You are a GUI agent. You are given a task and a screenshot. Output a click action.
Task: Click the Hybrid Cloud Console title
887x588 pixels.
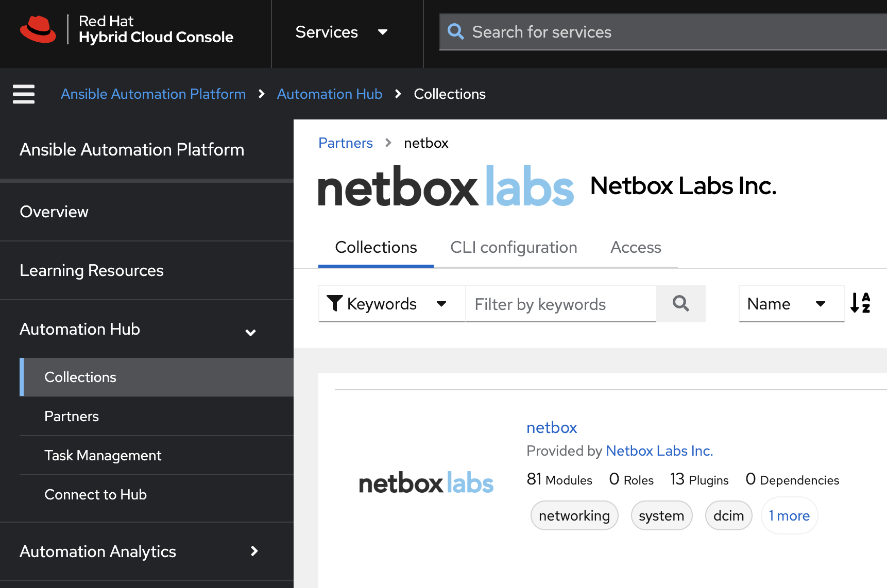tap(156, 37)
